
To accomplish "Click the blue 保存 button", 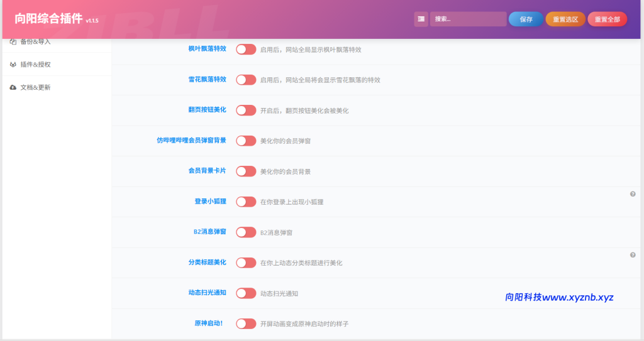I will pos(526,19).
